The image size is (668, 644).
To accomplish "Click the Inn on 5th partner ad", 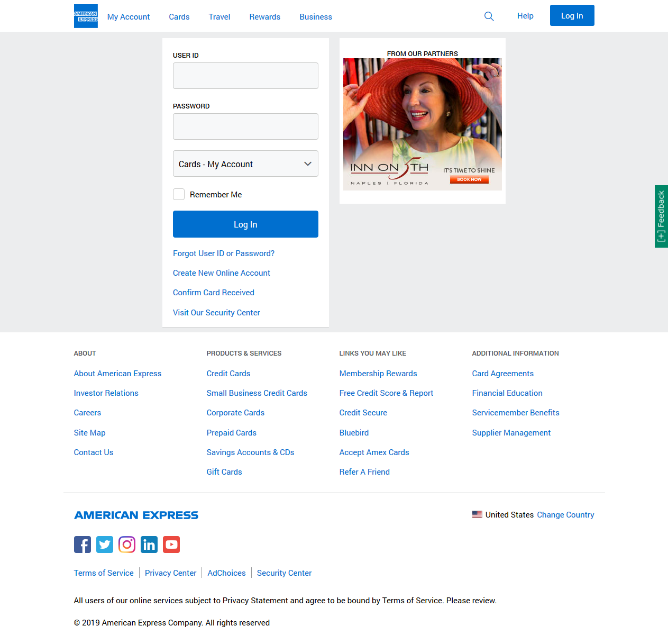I will [422, 124].
